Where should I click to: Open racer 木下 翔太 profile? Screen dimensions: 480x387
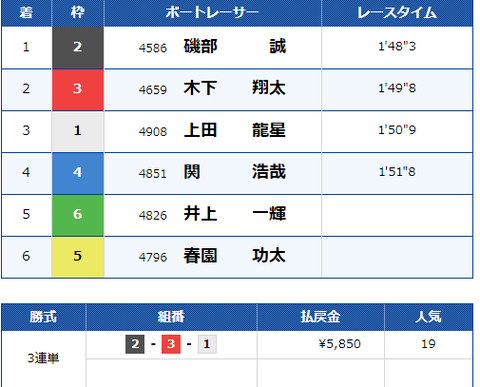pos(235,88)
